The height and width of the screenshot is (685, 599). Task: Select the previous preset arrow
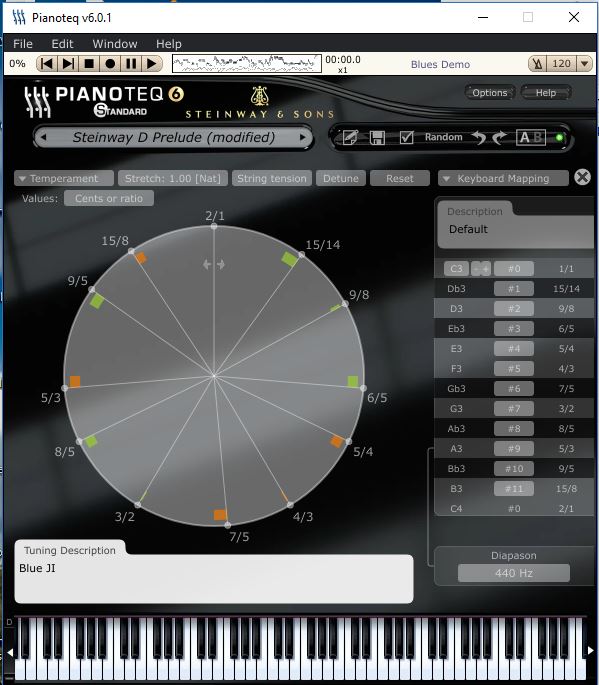(x=43, y=137)
